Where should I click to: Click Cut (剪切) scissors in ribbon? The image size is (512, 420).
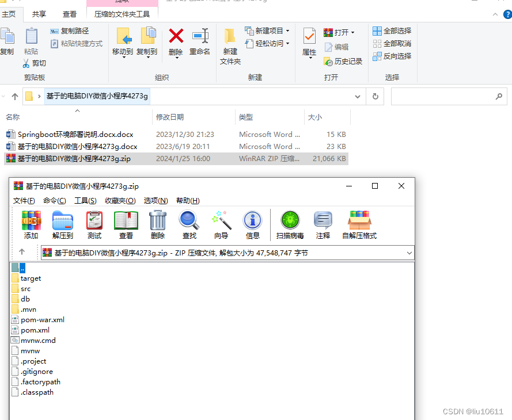[x=35, y=63]
